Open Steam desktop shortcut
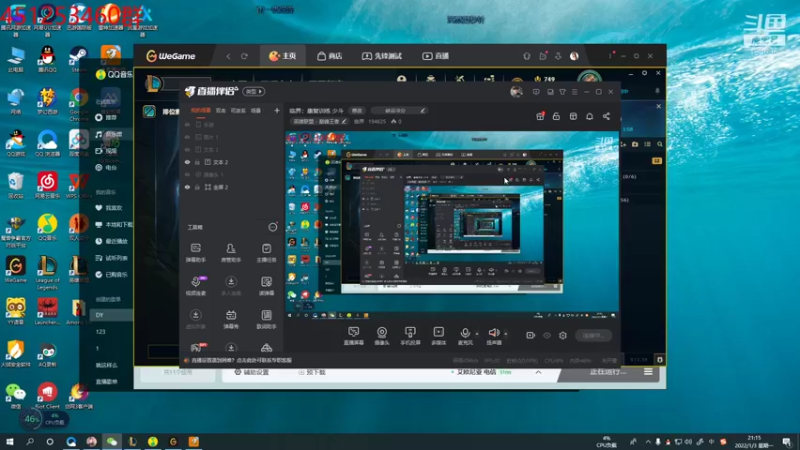This screenshot has height=450, width=800. 78,58
